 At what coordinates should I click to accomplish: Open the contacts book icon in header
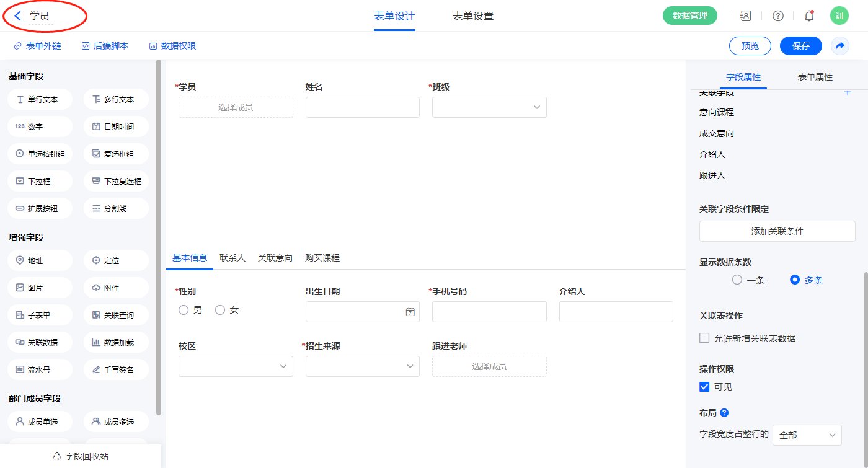746,16
